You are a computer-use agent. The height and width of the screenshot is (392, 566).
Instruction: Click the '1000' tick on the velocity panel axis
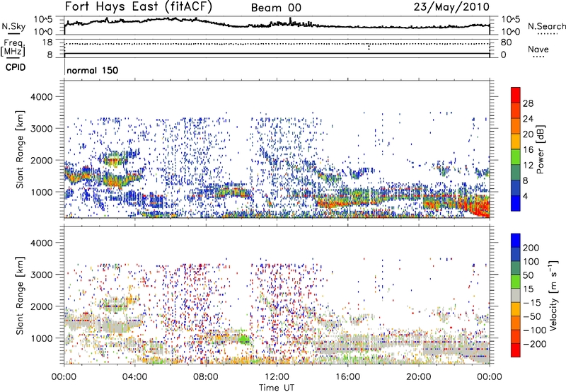[41, 338]
